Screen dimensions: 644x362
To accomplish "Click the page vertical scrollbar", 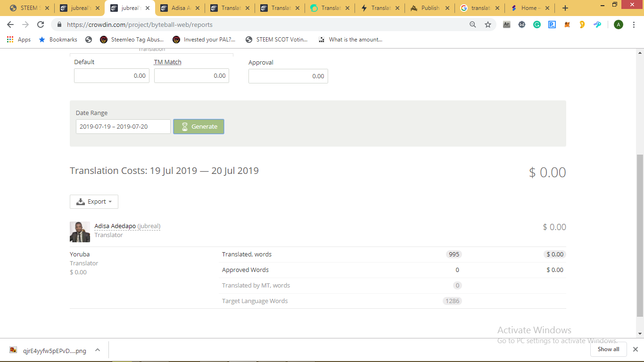I will click(x=640, y=236).
